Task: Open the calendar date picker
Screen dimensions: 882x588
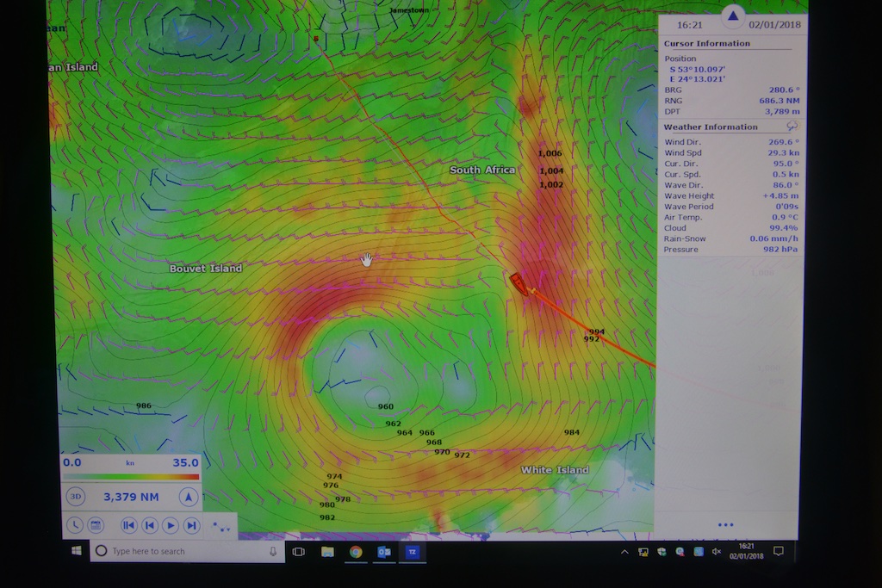Action: 96,525
